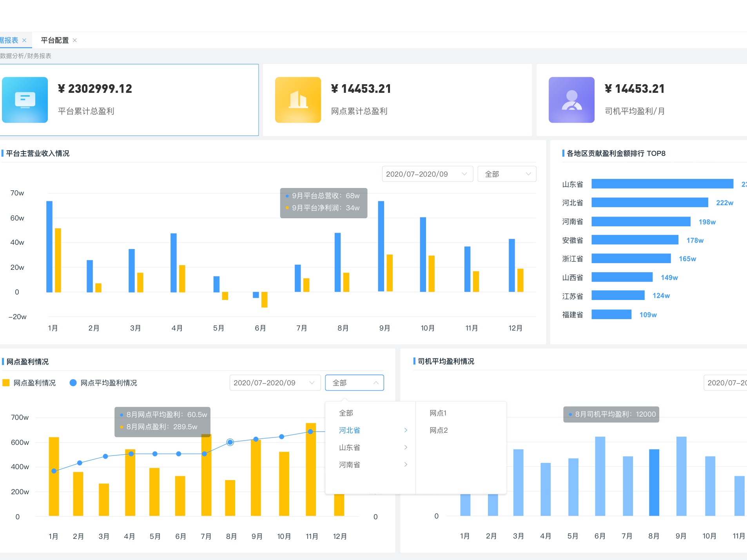The height and width of the screenshot is (560, 747).
Task: Close the 报表 tab
Action: click(x=24, y=40)
